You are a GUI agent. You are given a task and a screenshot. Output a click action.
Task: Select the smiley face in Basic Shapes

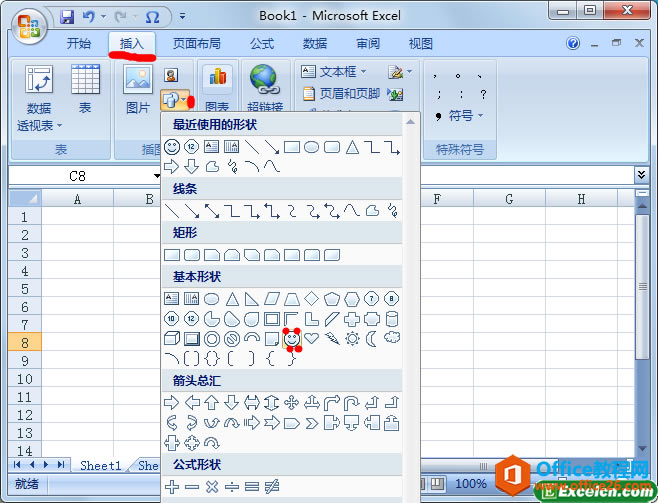tap(292, 339)
